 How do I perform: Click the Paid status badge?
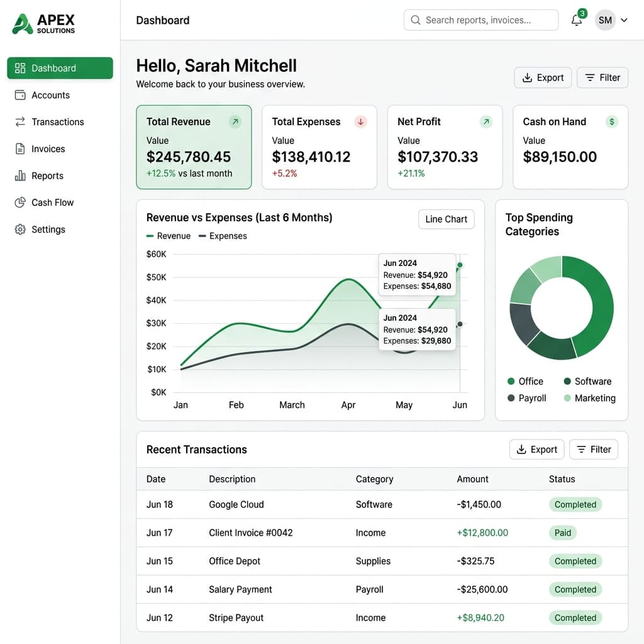point(563,533)
